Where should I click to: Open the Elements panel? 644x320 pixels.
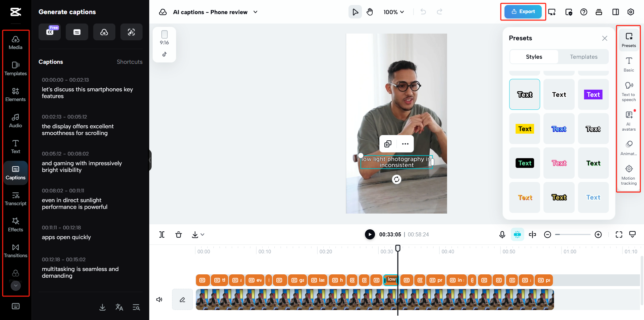tap(15, 95)
